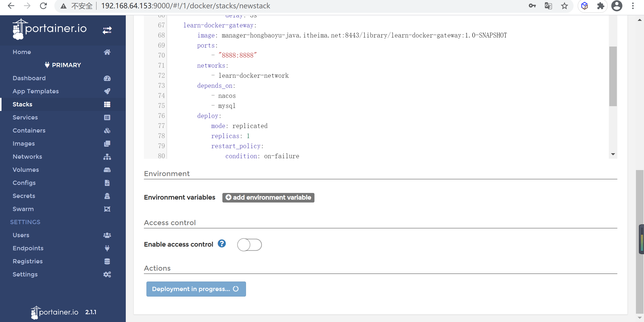Collapse sidebar with the toggle arrows icon

107,30
